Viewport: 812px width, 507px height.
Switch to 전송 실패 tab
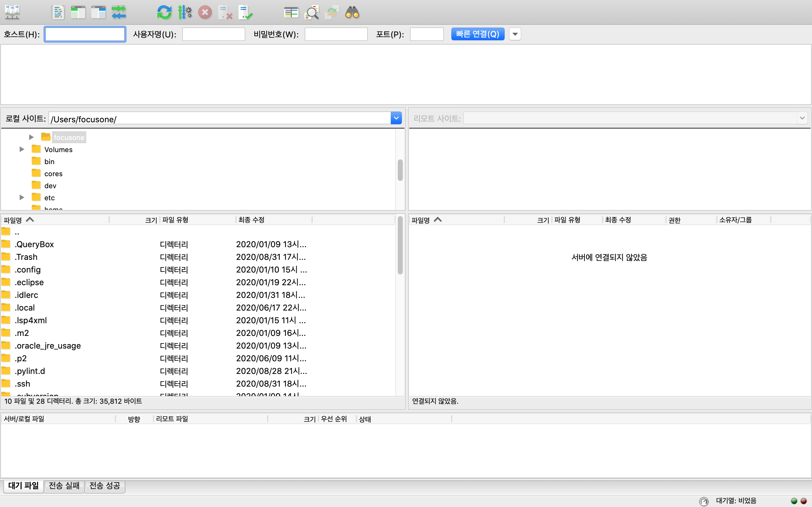point(64,485)
